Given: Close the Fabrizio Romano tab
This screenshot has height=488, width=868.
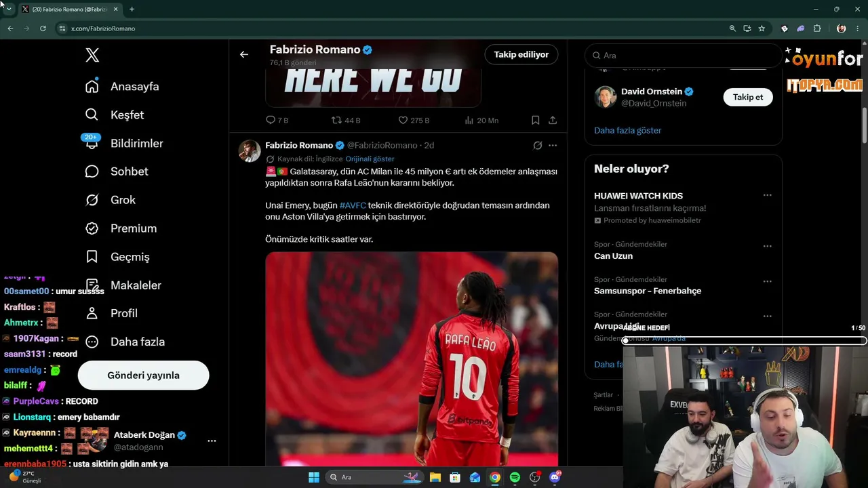Looking at the screenshot, I should pyautogui.click(x=116, y=9).
